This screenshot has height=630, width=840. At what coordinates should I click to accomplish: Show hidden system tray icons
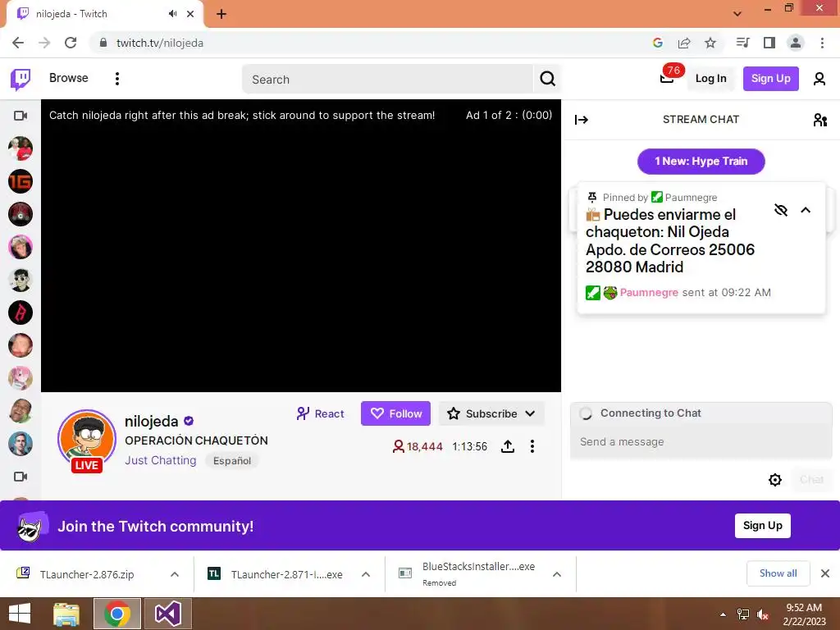(x=724, y=614)
